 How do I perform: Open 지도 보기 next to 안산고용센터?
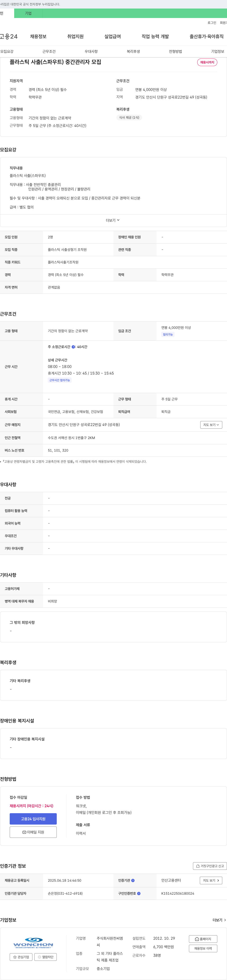pos(211,880)
